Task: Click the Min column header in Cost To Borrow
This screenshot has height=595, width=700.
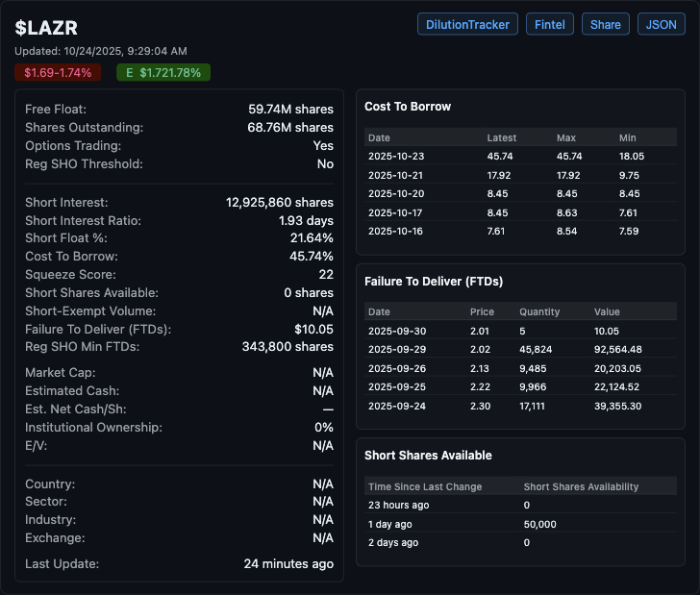Action: [x=627, y=137]
